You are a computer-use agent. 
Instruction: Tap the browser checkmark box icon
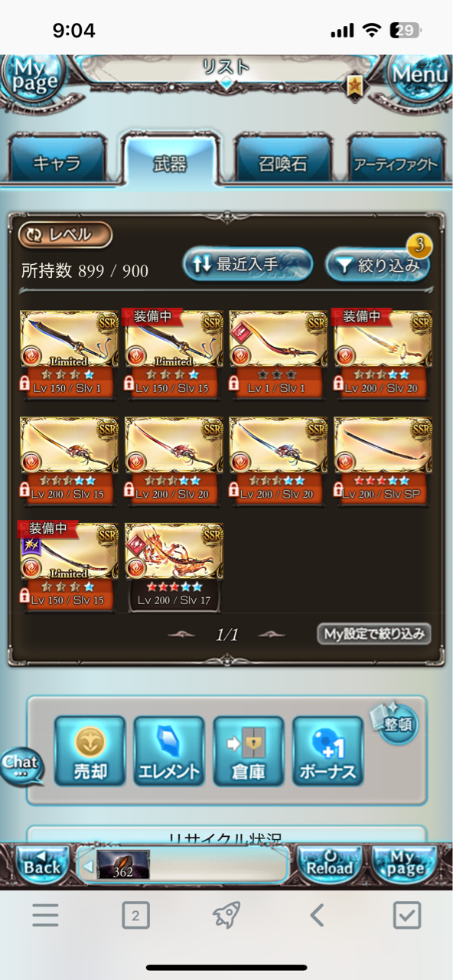click(406, 915)
